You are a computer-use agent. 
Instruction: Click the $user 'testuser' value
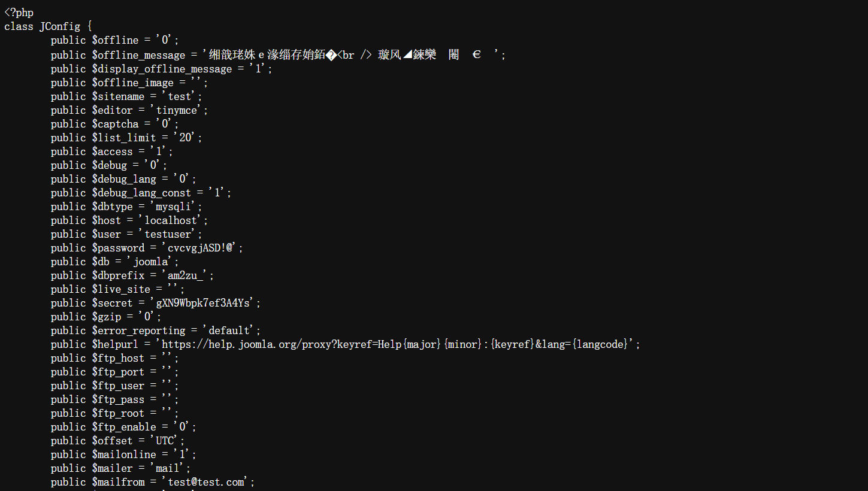[170, 234]
